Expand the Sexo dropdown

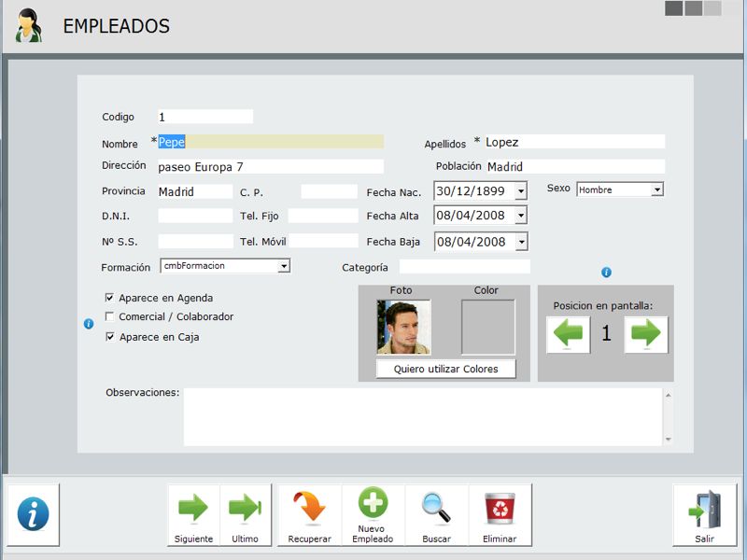[x=657, y=189]
